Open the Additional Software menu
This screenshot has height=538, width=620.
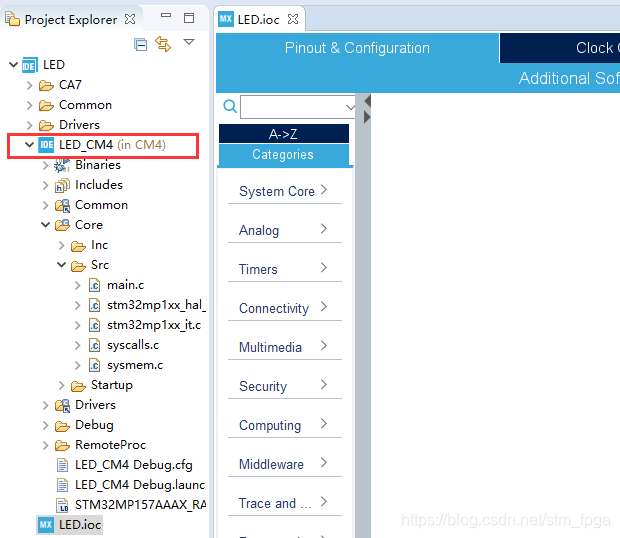pos(569,78)
